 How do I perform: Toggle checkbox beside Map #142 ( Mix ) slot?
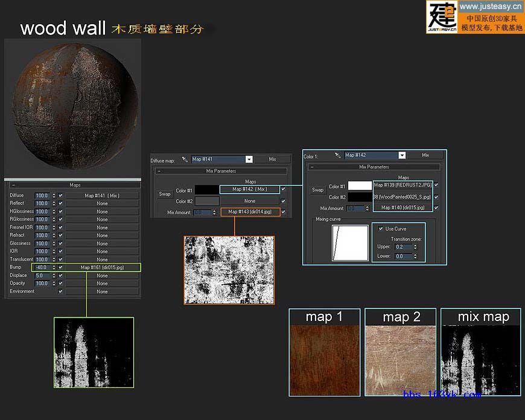coord(283,189)
